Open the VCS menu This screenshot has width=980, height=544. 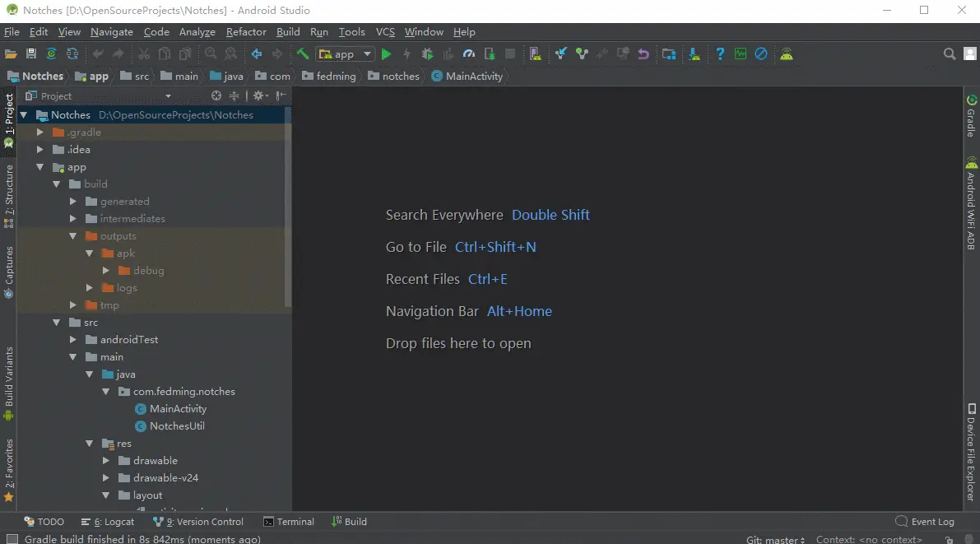point(385,32)
